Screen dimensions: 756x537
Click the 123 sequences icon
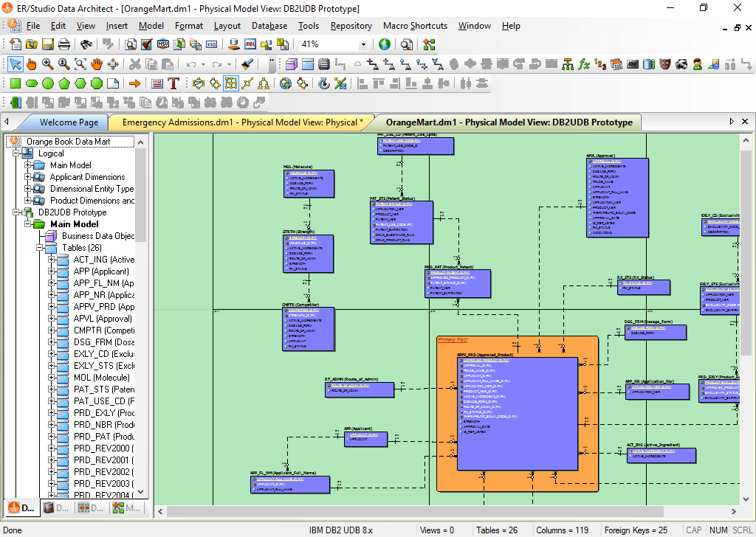599,64
